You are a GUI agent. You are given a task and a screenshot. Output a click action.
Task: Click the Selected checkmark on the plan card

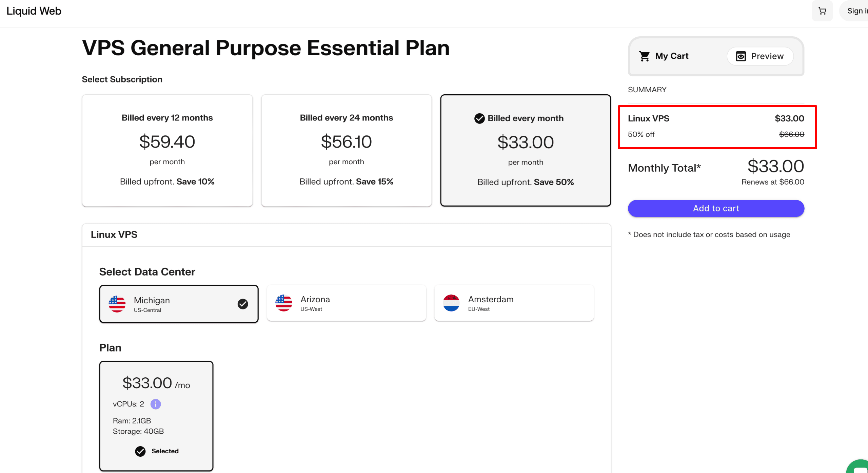[140, 451]
